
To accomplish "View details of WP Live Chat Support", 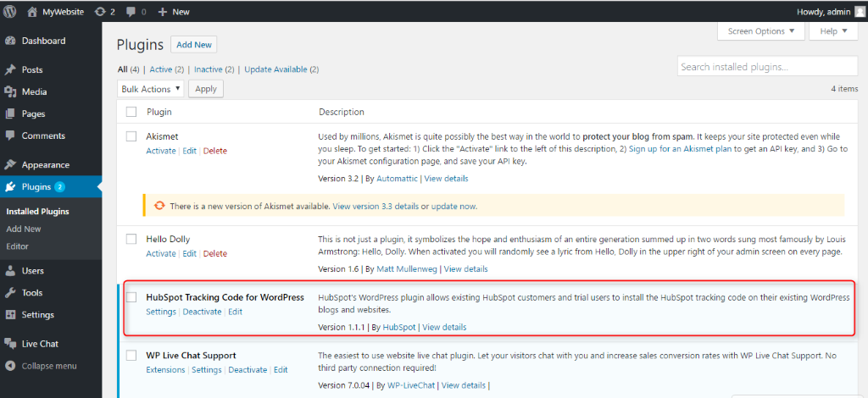I will click(464, 385).
